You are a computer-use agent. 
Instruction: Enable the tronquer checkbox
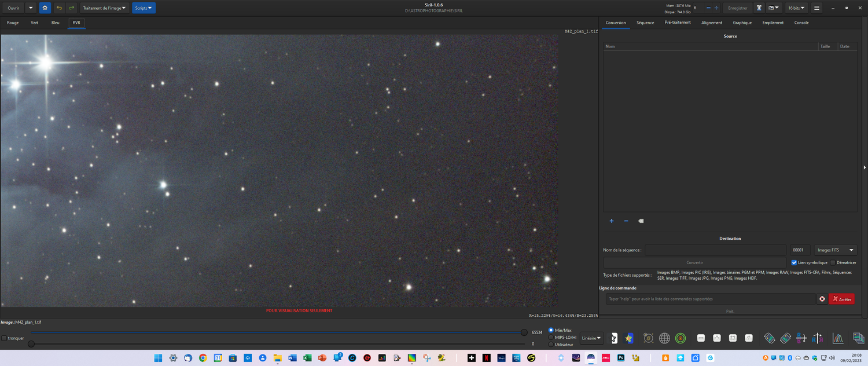point(5,338)
